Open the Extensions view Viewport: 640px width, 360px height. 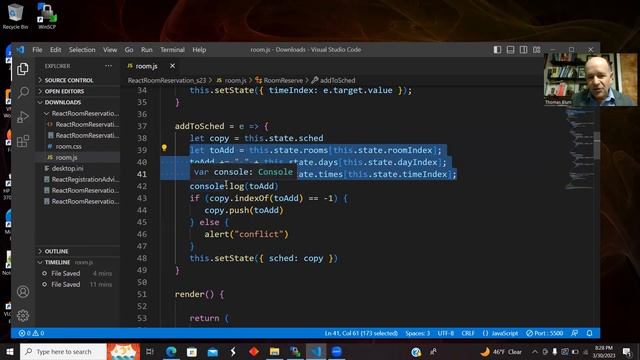coord(23,141)
